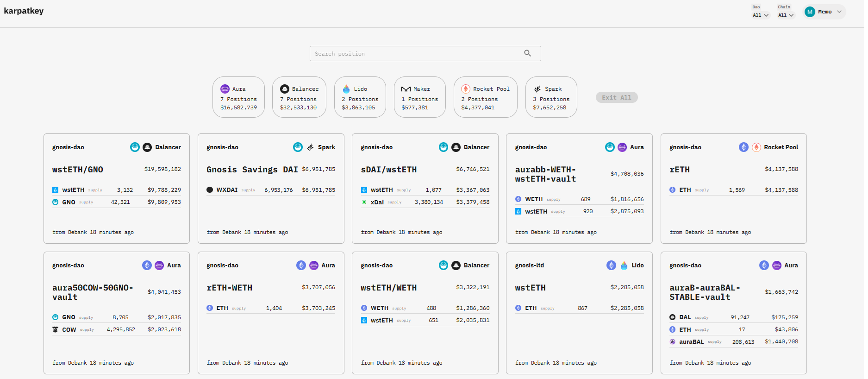Click Rocket Pool icon on rETH card

tap(756, 147)
